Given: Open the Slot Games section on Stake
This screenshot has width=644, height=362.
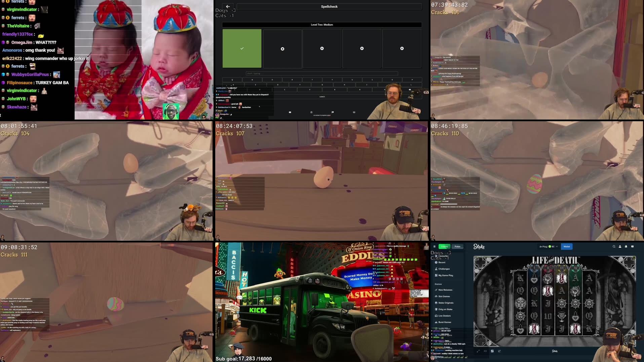Looking at the screenshot, I should tap(445, 296).
